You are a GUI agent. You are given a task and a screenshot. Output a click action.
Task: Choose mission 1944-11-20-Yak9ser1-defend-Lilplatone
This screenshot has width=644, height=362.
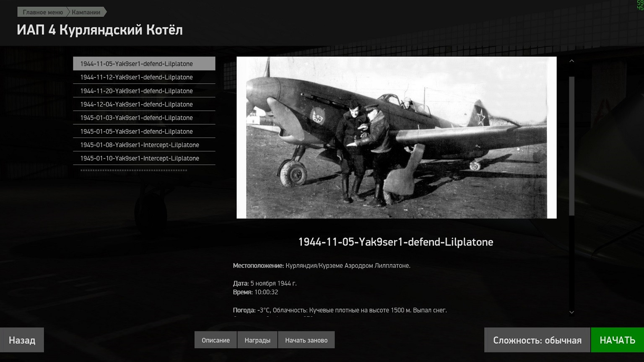point(144,91)
